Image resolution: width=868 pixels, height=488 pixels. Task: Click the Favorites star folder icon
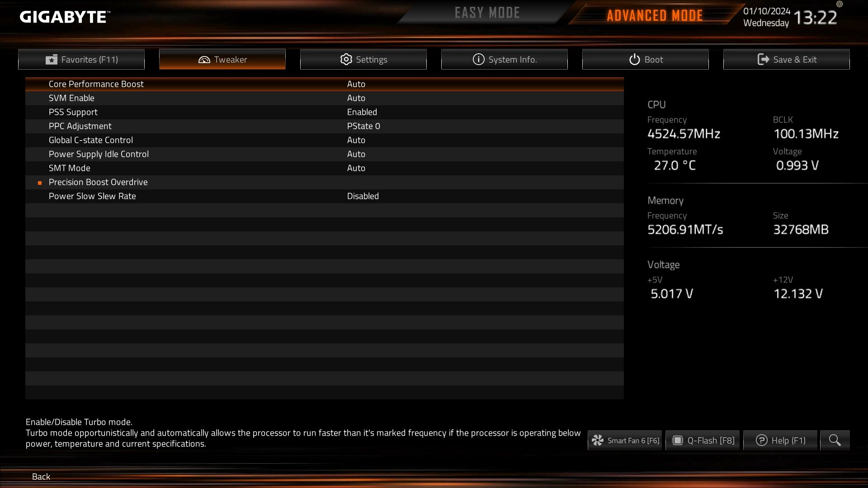click(x=52, y=60)
